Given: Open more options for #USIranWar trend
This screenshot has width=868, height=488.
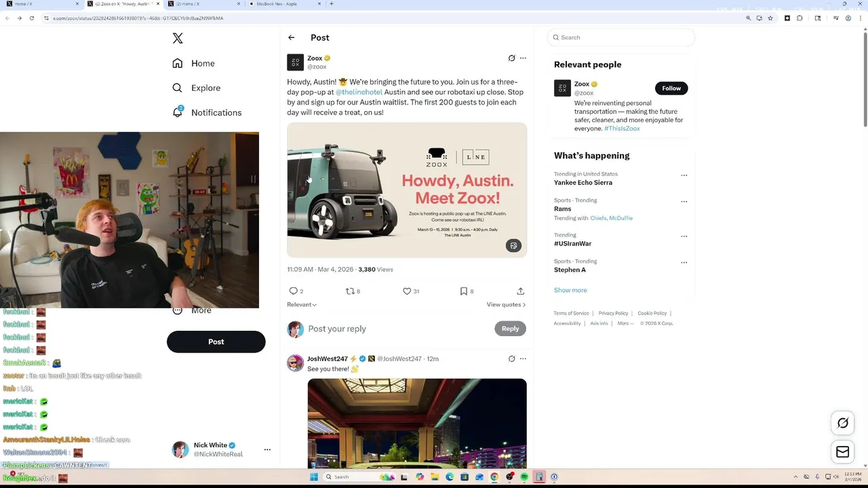Looking at the screenshot, I should pyautogui.click(x=684, y=237).
